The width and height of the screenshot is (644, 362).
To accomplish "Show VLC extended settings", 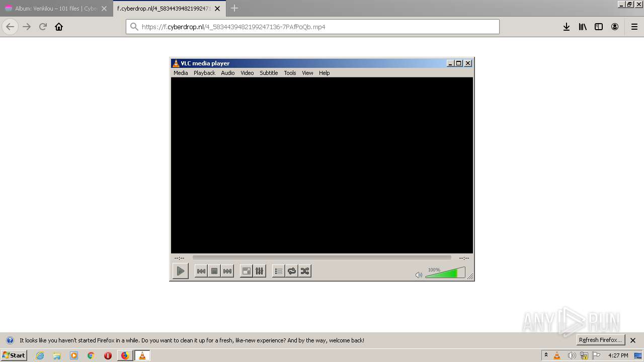I will tap(259, 271).
